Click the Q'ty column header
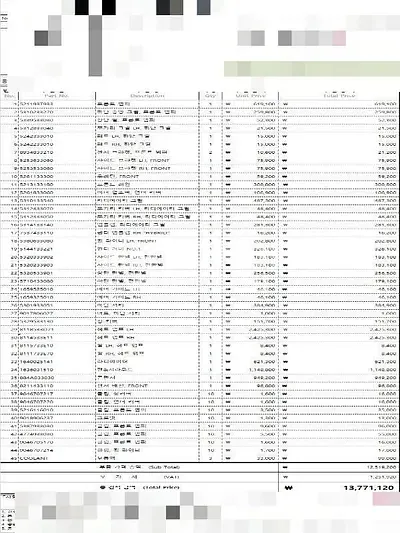Viewport: 400px width, 533px height. click(x=210, y=96)
